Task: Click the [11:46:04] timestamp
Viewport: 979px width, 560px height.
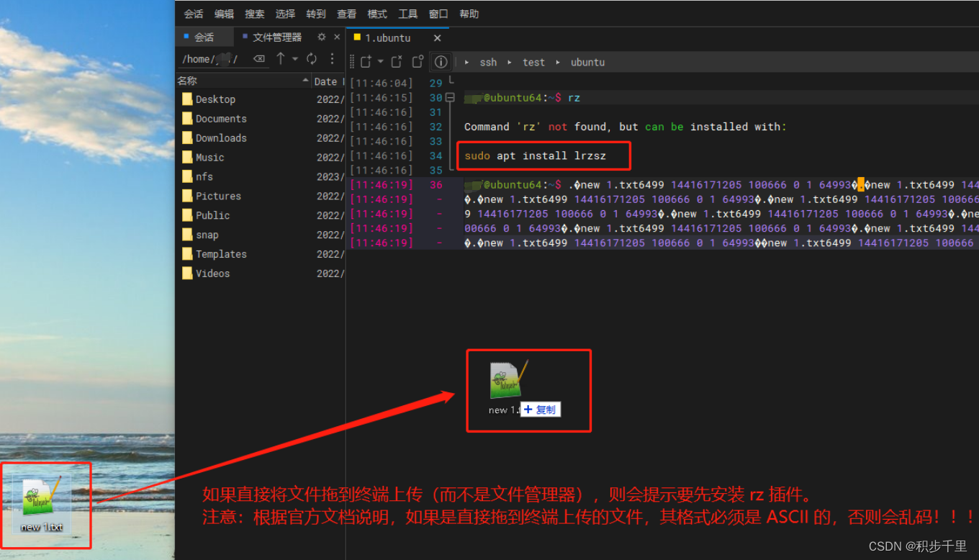Action: tap(381, 83)
